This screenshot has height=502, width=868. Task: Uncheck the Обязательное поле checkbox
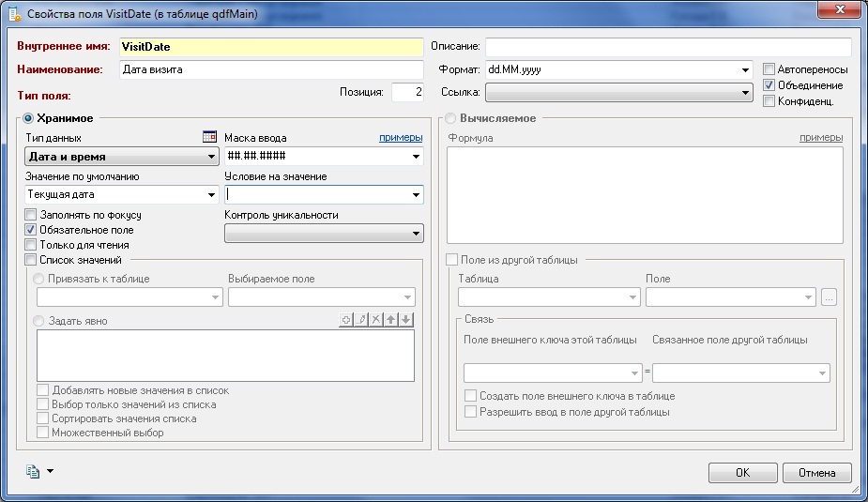point(31,230)
